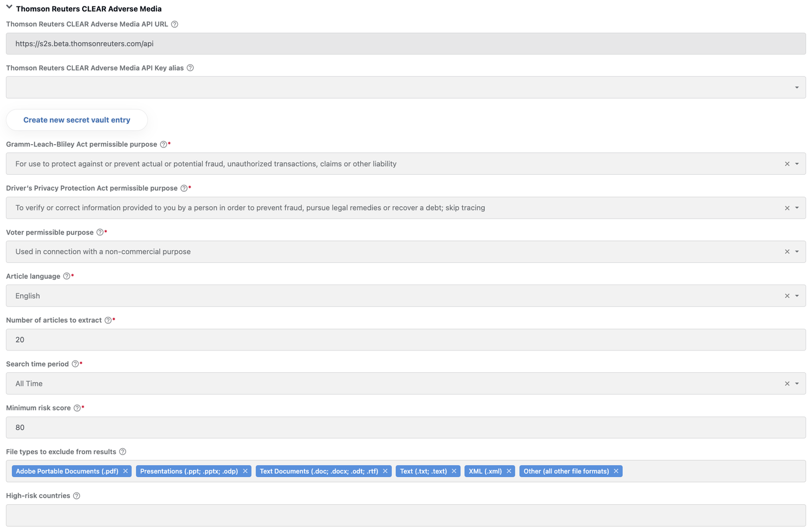This screenshot has height=532, width=812.
Task: Open help for File types to exclude from results
Action: pos(123,452)
